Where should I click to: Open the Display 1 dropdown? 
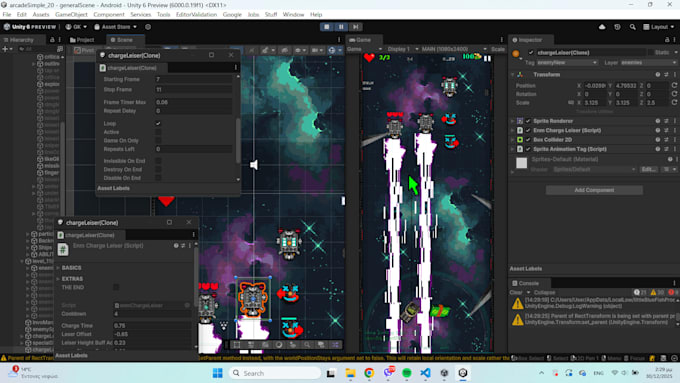tap(403, 49)
